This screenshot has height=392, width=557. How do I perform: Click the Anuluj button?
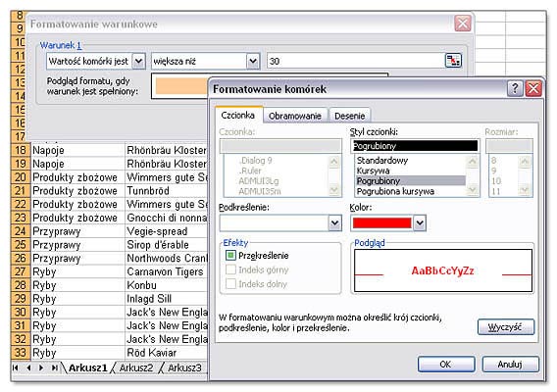(510, 364)
